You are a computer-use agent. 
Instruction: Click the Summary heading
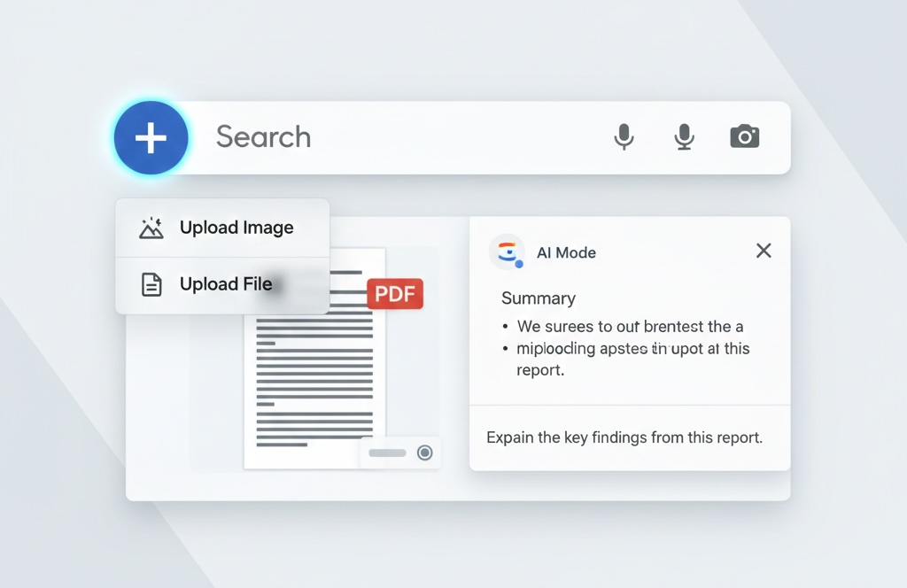pyautogui.click(x=538, y=298)
